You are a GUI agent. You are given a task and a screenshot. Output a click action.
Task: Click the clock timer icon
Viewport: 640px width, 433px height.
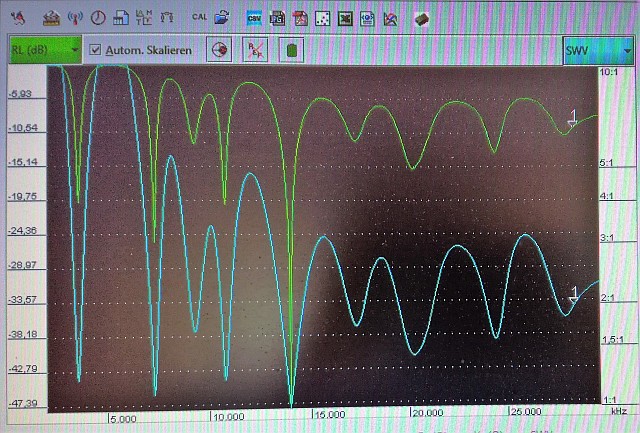coord(98,17)
